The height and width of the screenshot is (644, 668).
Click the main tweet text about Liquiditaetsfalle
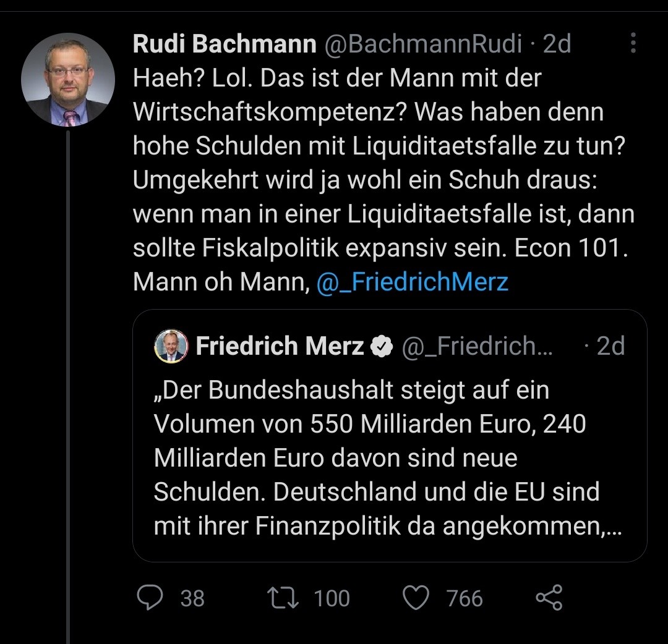(383, 179)
